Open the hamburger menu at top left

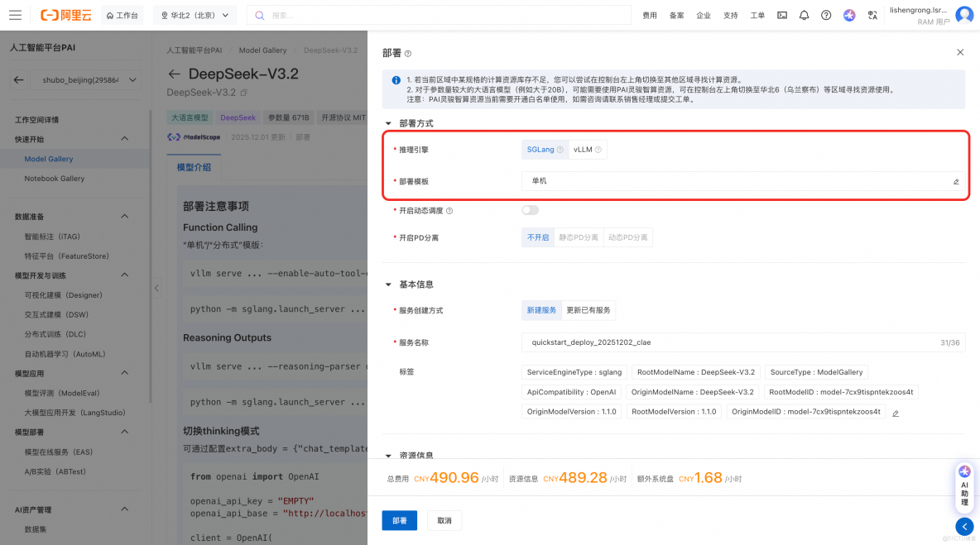pos(14,14)
